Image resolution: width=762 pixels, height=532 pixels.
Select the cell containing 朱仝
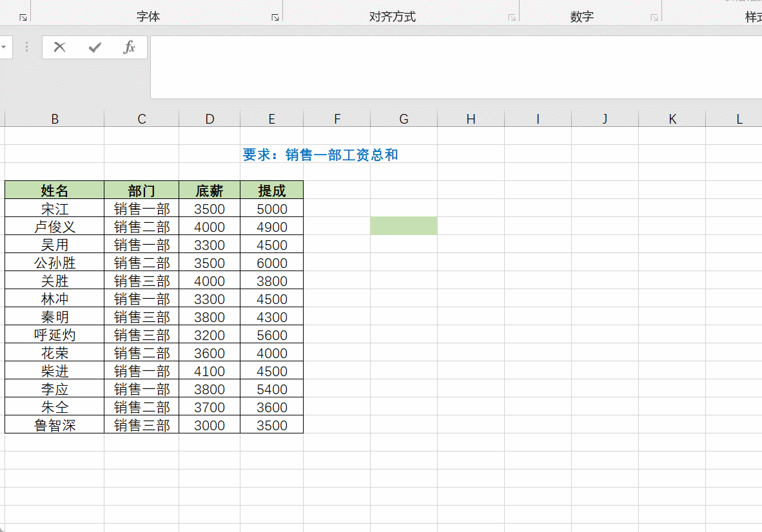(x=54, y=407)
